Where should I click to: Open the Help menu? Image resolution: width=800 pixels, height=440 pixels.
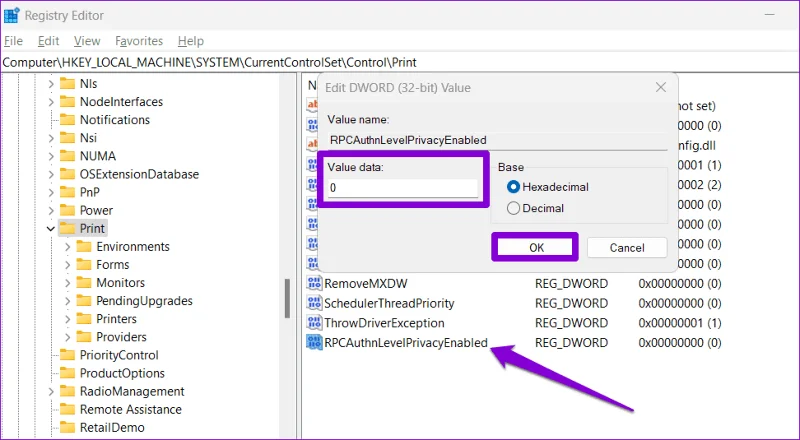point(191,41)
